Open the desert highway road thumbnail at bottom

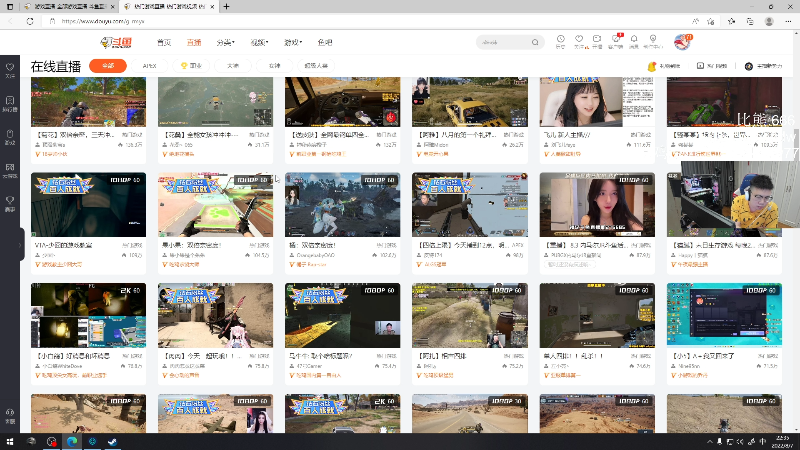tap(470, 413)
